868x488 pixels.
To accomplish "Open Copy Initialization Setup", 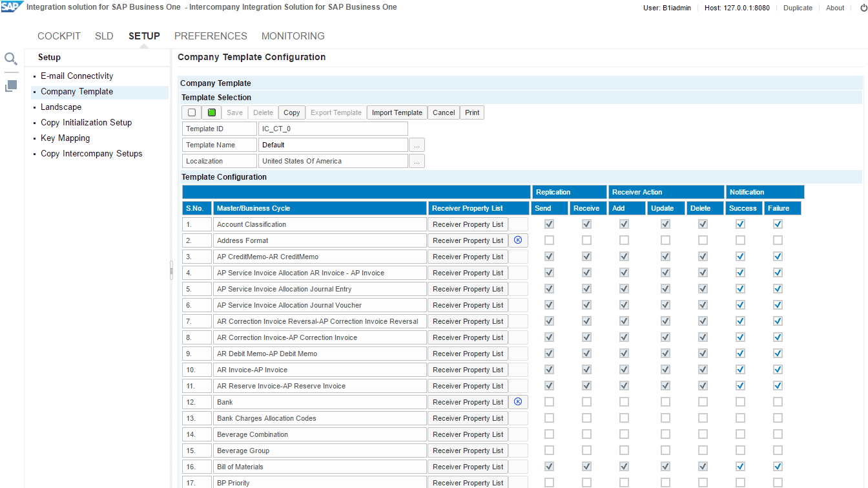I will pos(86,123).
